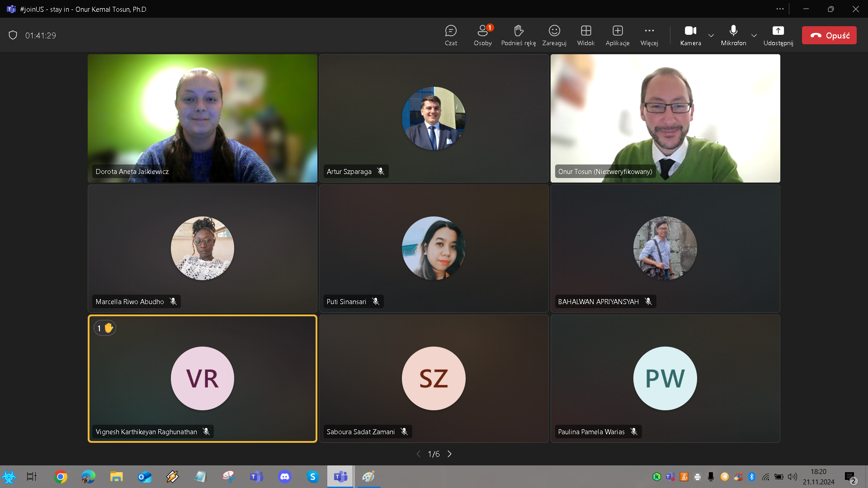Viewport: 868px width, 488px height.
Task: Open the Czat chat panel
Action: [451, 35]
